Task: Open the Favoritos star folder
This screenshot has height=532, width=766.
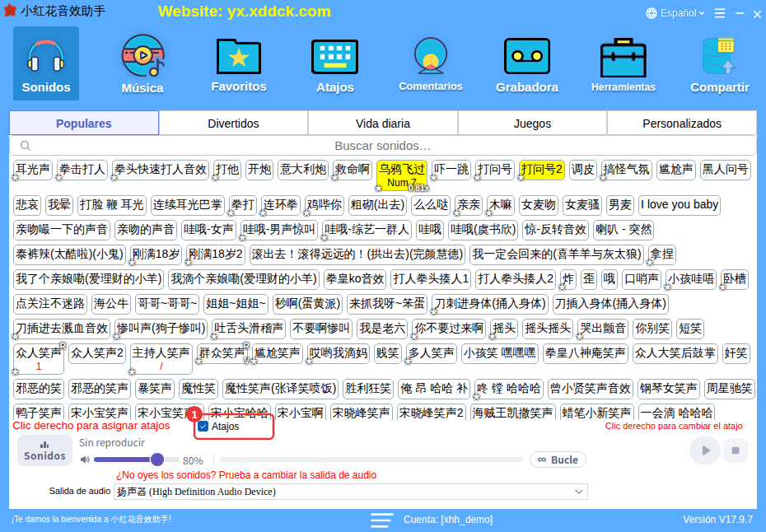Action: pyautogui.click(x=238, y=56)
